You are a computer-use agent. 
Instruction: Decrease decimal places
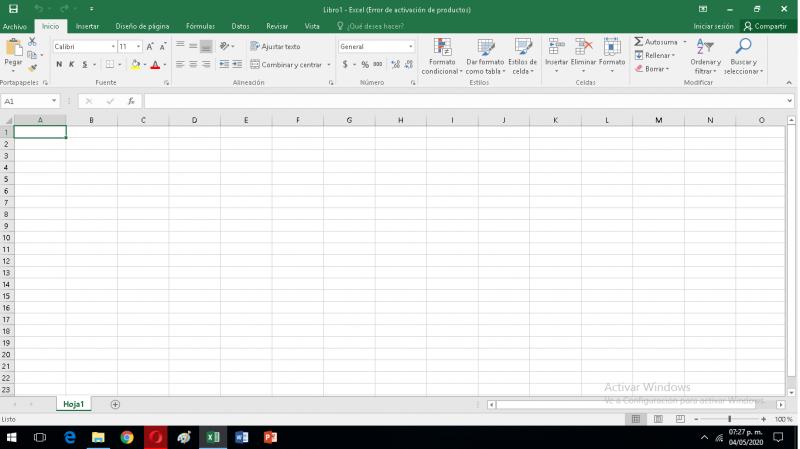(409, 64)
